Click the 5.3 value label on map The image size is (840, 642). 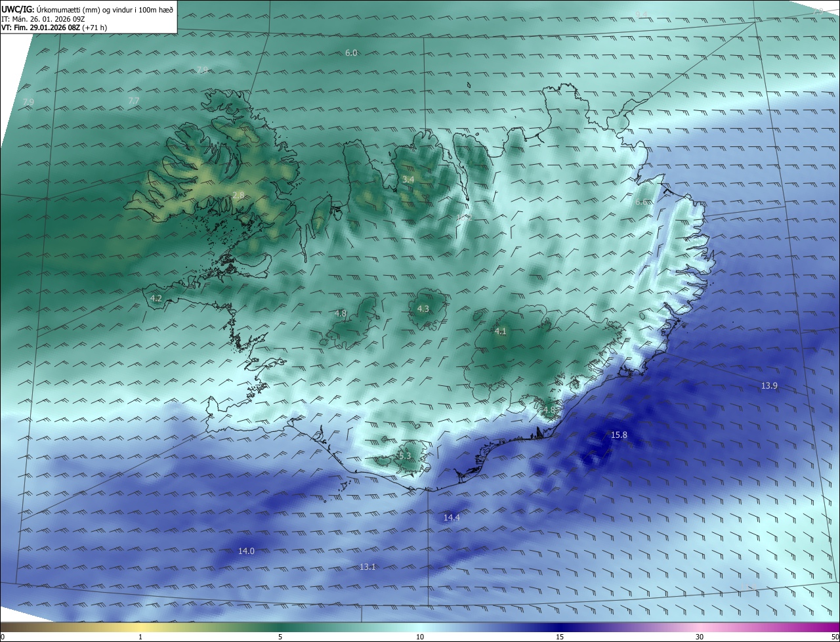coord(404,456)
